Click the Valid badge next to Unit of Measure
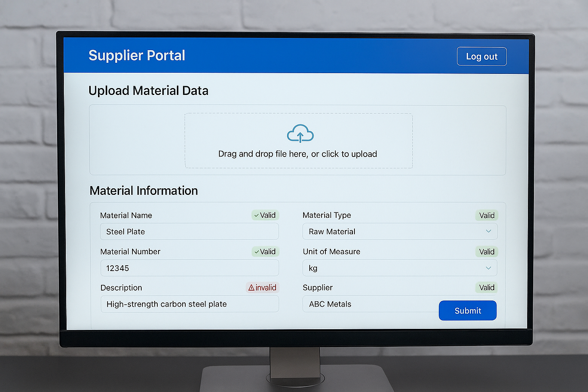Viewport: 588px width, 392px height. [486, 252]
